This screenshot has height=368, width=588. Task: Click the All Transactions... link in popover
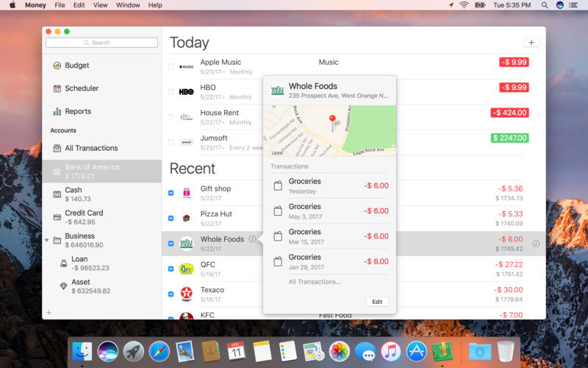tap(315, 282)
